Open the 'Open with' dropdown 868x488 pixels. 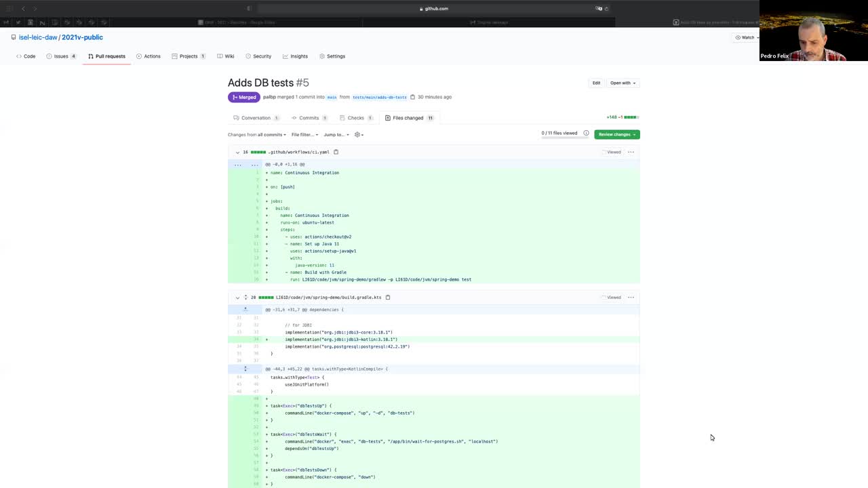click(623, 83)
